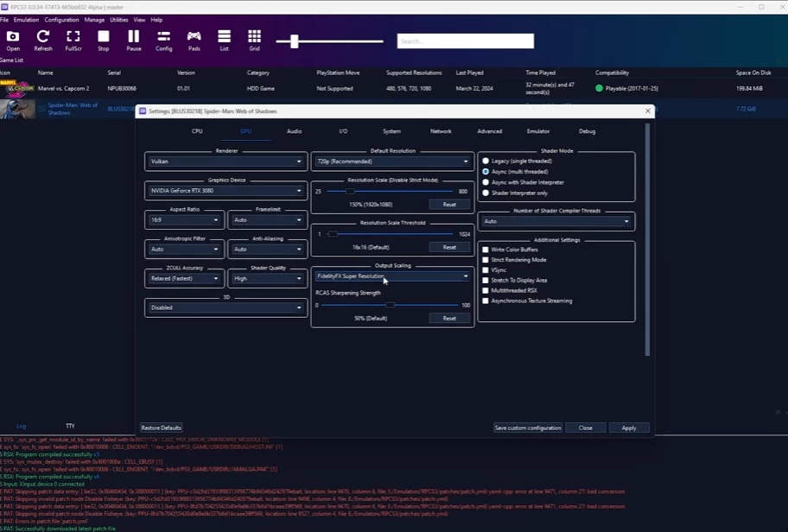Image resolution: width=788 pixels, height=532 pixels.
Task: Open the Default Resolution dropdown
Action: pyautogui.click(x=392, y=161)
